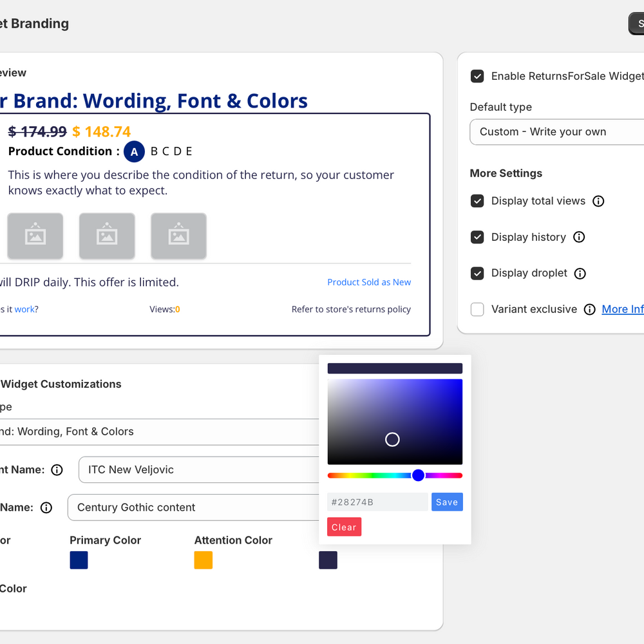Click condition grade B in preview

155,151
